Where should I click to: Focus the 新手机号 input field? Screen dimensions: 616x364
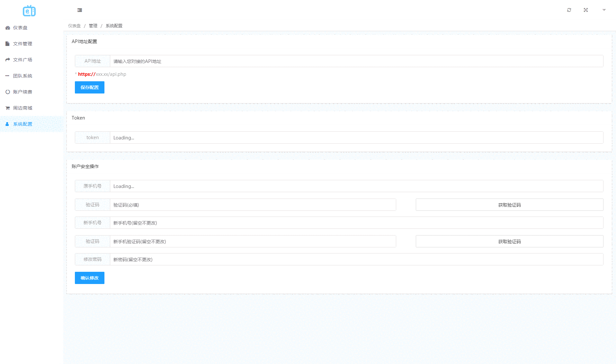click(x=357, y=223)
